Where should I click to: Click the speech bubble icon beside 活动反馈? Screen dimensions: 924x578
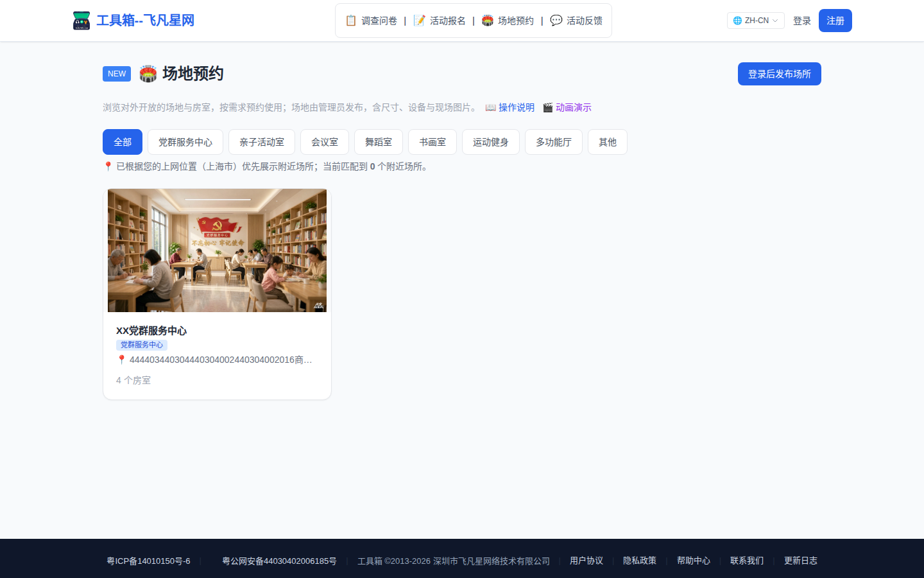pos(556,21)
